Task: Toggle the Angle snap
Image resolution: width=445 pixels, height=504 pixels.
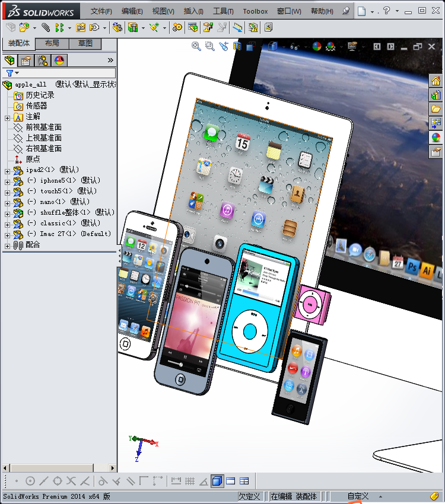Action: (204, 481)
